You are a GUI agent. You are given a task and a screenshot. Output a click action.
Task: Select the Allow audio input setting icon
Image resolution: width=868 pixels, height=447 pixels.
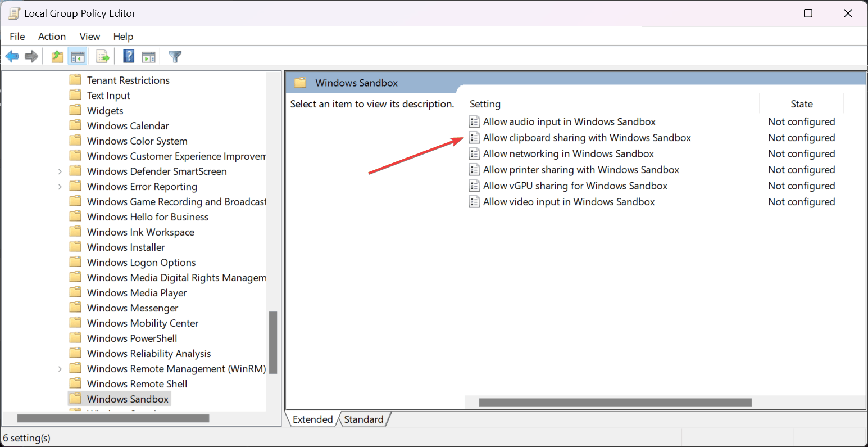pos(475,121)
